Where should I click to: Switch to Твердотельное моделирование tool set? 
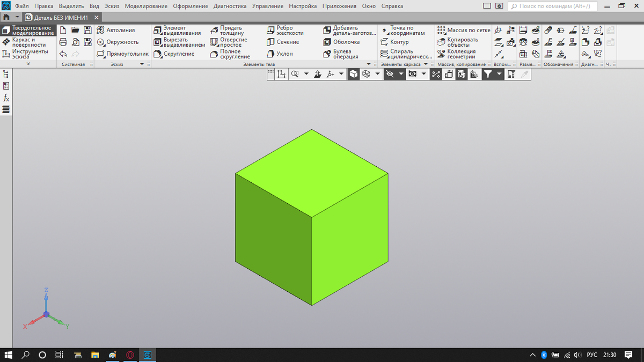[28, 30]
